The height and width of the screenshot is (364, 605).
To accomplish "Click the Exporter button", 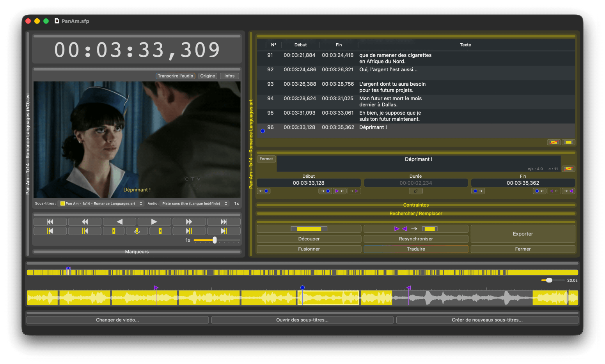I will click(x=523, y=234).
